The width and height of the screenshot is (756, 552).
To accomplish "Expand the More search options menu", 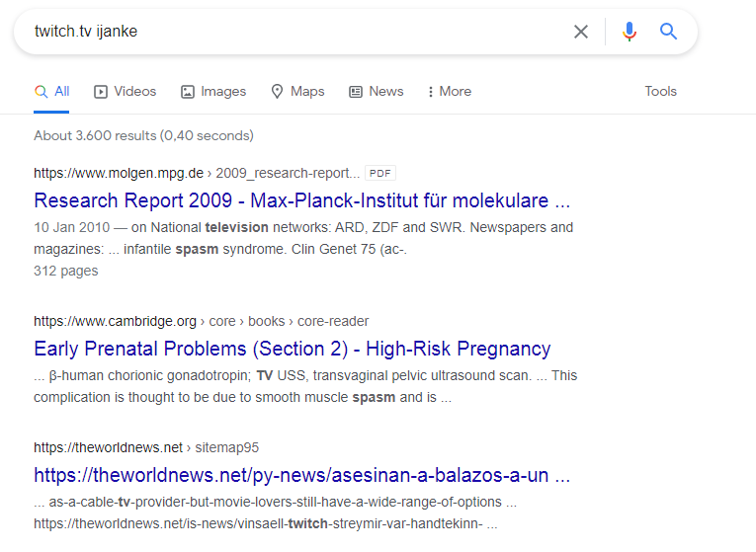I will pos(450,92).
